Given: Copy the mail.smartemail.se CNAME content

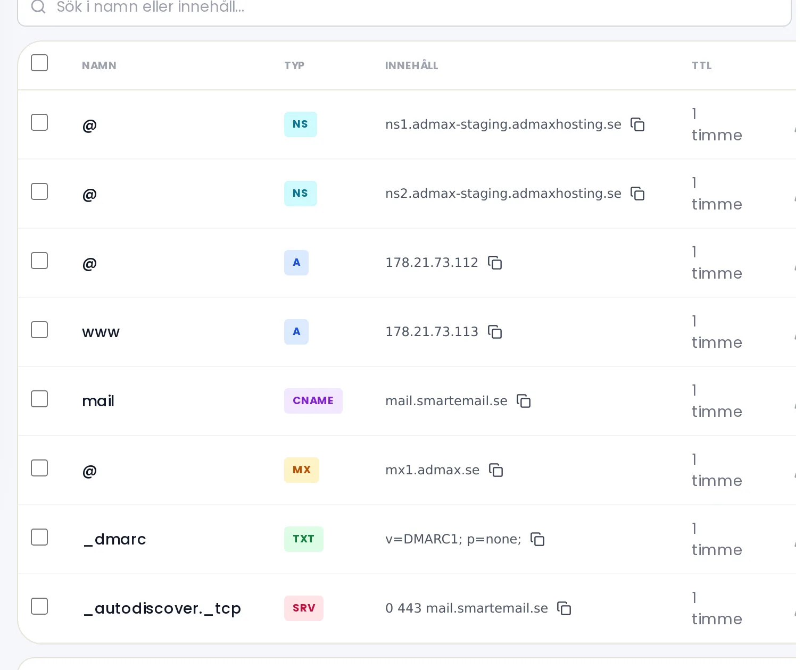Looking at the screenshot, I should [x=524, y=401].
